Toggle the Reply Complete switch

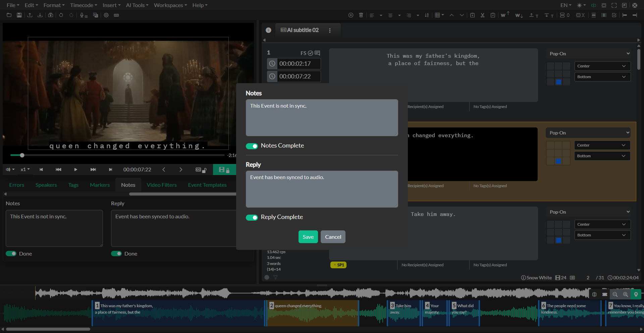pos(252,217)
